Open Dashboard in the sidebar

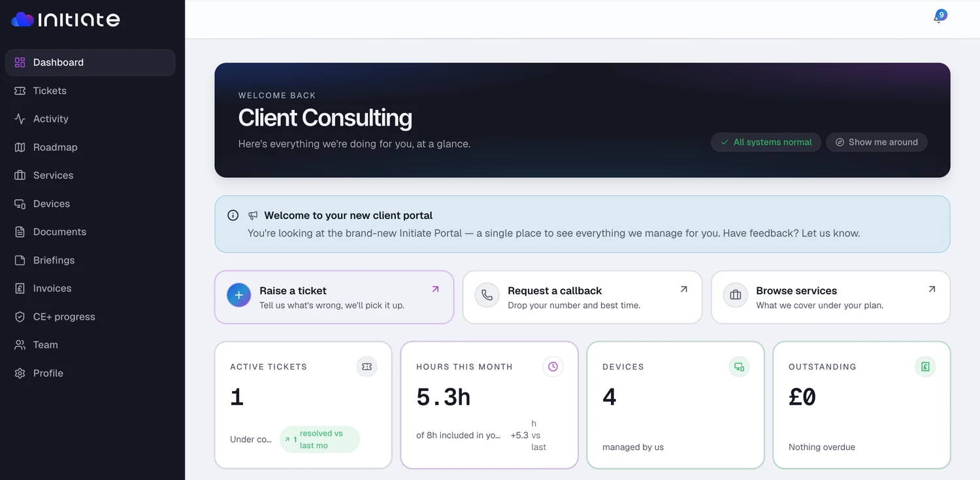coord(90,63)
